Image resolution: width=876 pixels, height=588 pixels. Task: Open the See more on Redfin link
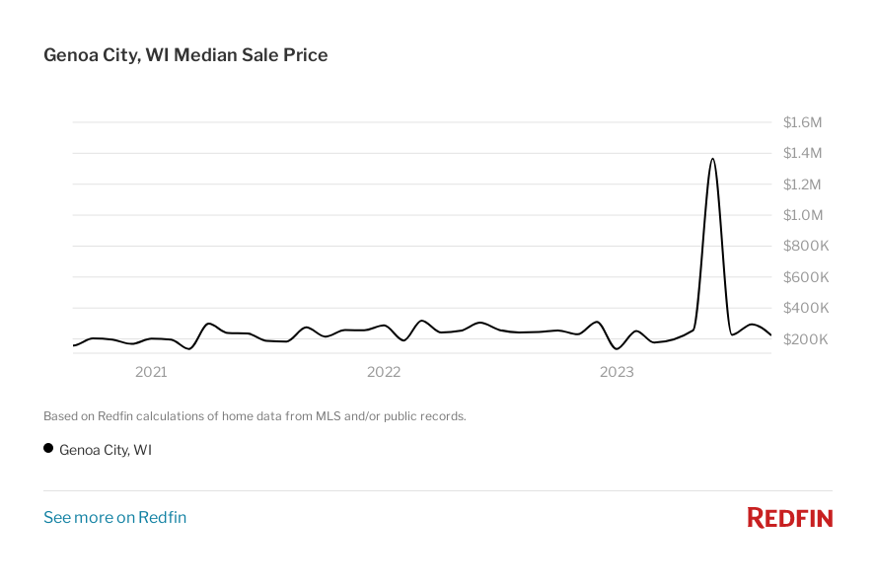pyautogui.click(x=114, y=517)
